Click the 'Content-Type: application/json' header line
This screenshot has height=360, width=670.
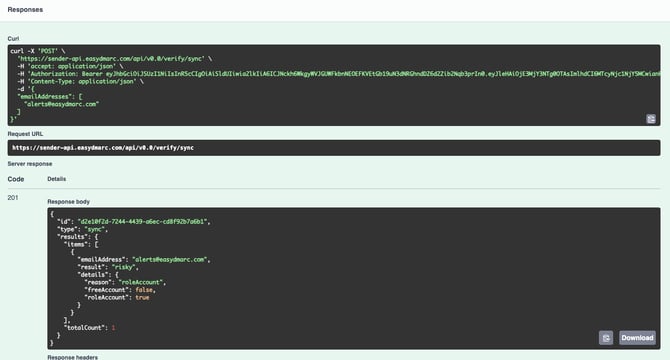coord(80,81)
